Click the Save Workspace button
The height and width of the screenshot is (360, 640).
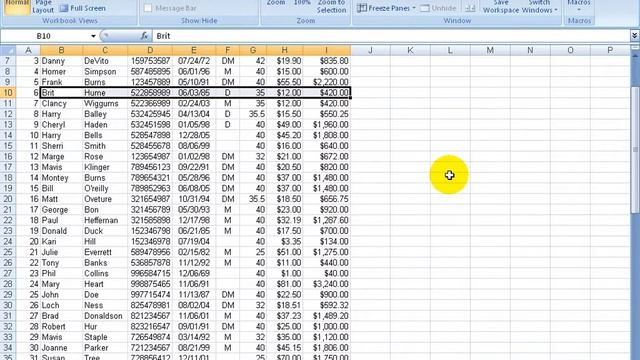501,7
